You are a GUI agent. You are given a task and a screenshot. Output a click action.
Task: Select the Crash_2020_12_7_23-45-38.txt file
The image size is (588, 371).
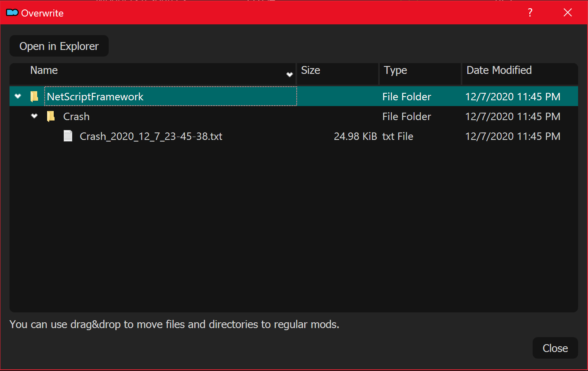pos(151,136)
